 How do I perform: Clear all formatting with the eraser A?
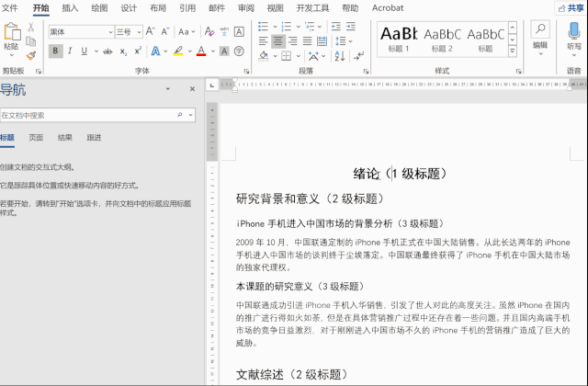pyautogui.click(x=209, y=31)
